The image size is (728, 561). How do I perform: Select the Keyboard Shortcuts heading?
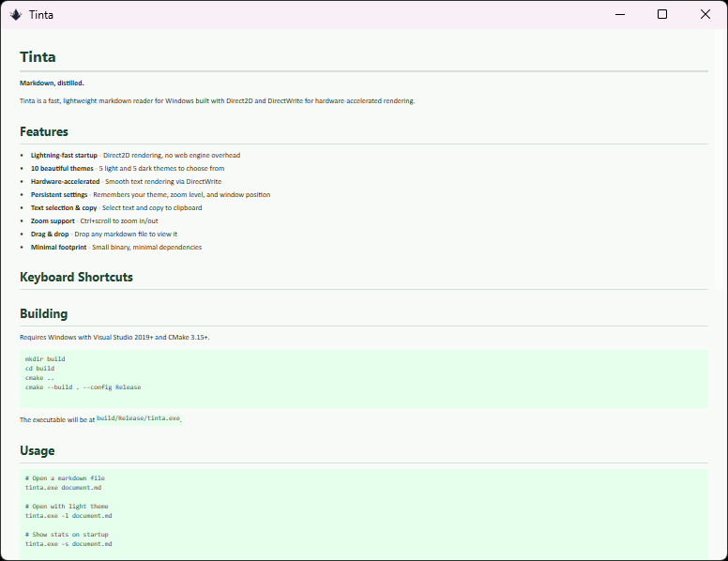coord(76,278)
